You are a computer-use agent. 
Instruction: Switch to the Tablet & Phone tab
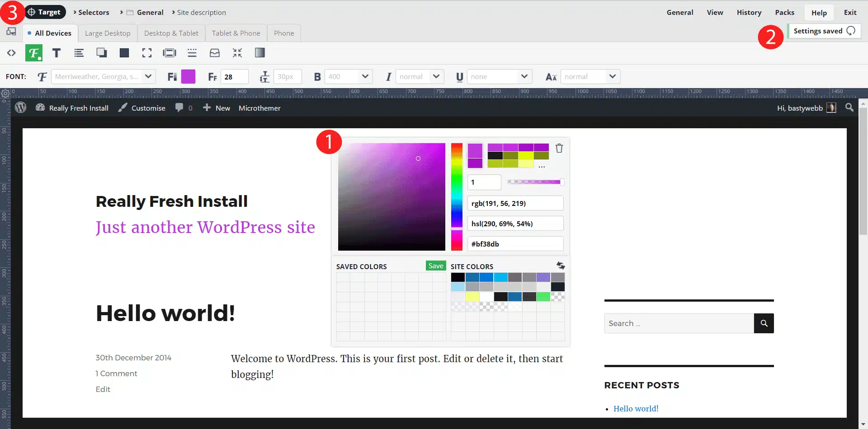(236, 33)
